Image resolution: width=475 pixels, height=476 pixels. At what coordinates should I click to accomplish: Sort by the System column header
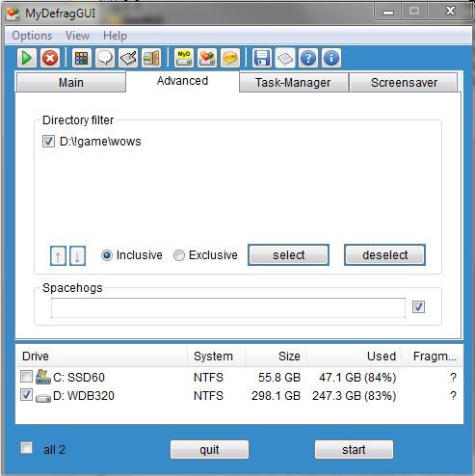216,357
